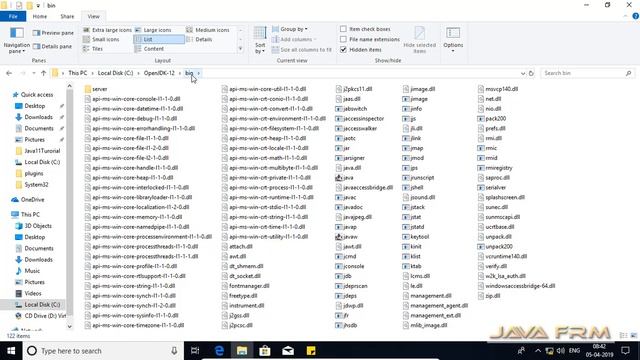Uncheck Hidden items
Screen dimensions: 640x360
[x=361, y=49]
